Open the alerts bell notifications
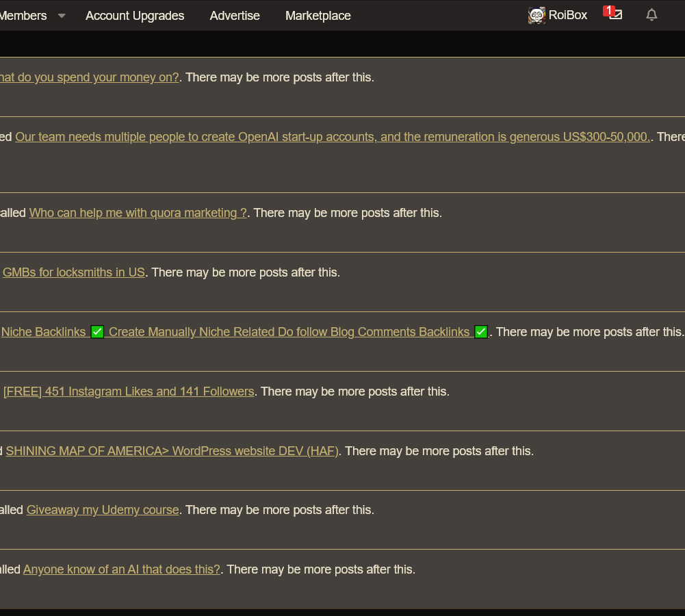Screen dimensions: 685x616 pos(651,15)
